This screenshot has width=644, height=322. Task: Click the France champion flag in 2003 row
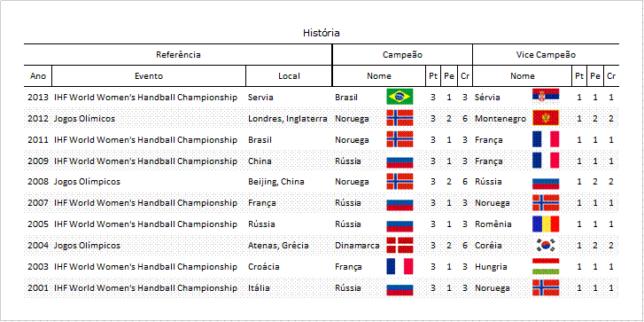[400, 266]
